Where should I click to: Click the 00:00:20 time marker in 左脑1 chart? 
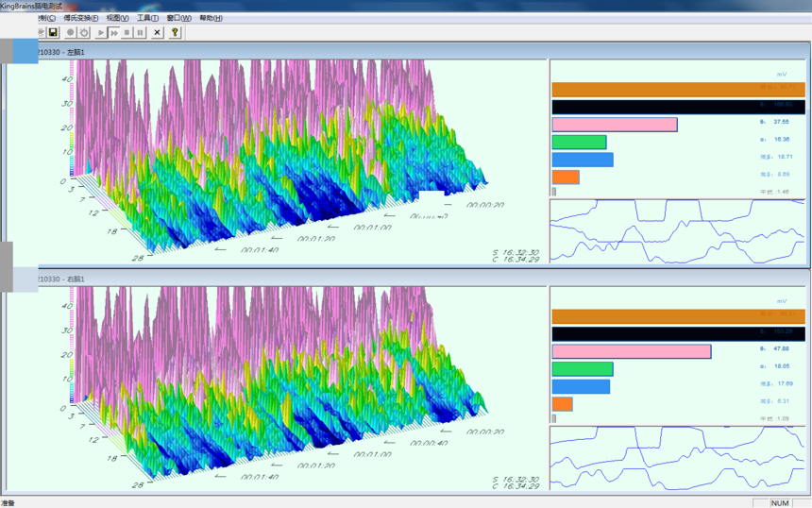click(485, 205)
